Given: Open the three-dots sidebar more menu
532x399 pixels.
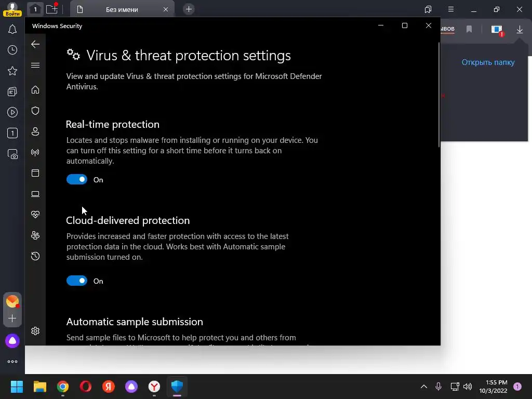Looking at the screenshot, I should 12,362.
